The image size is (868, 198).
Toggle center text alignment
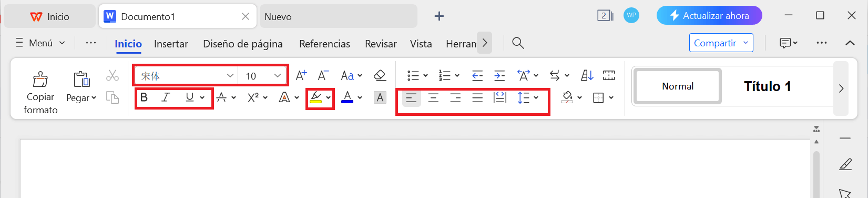433,97
